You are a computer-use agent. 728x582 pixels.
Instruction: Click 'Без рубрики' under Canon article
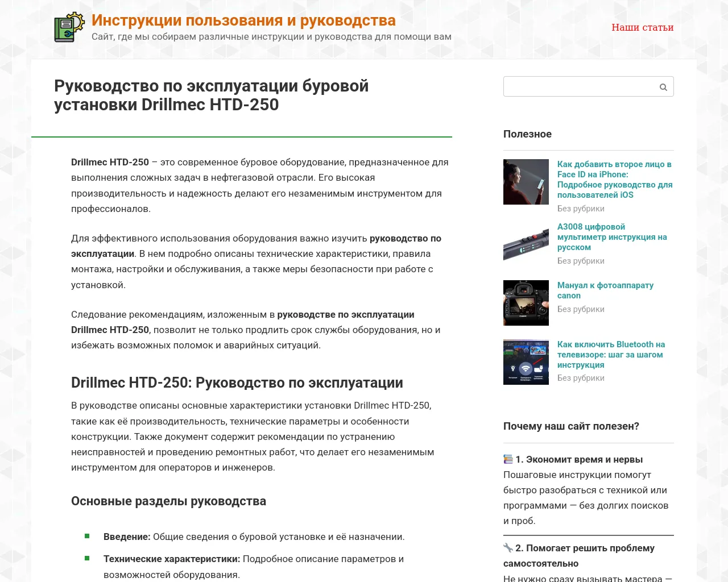(581, 309)
